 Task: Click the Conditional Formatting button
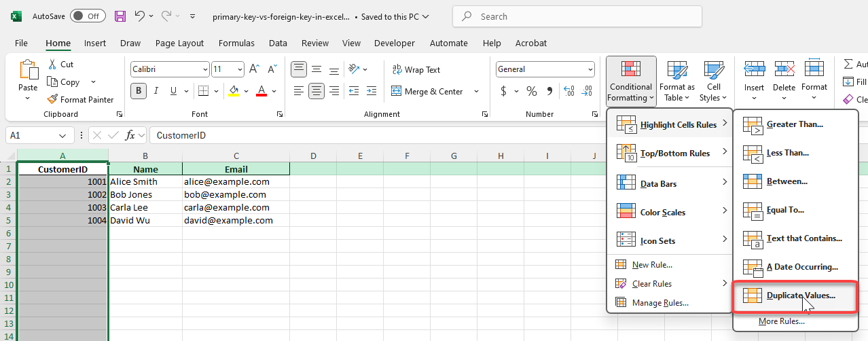[x=631, y=82]
